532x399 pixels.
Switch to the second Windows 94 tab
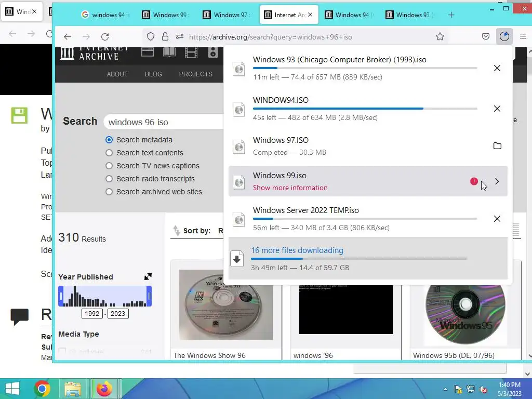[350, 15]
